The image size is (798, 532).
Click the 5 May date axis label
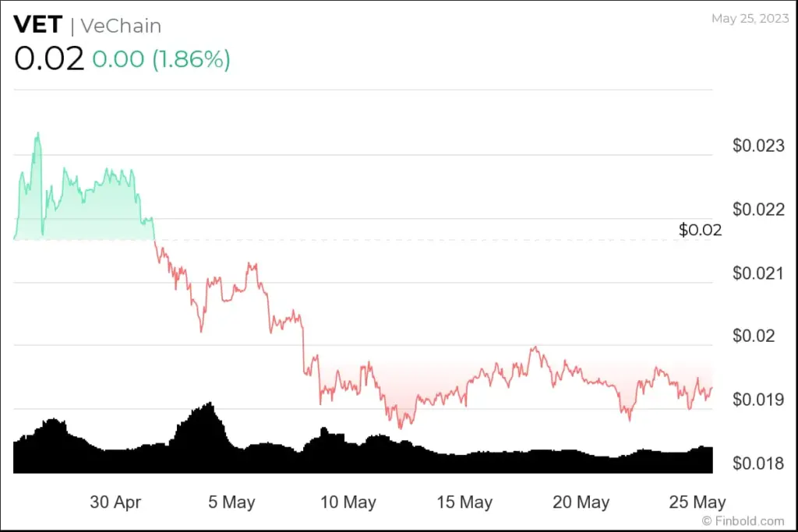pos(233,502)
